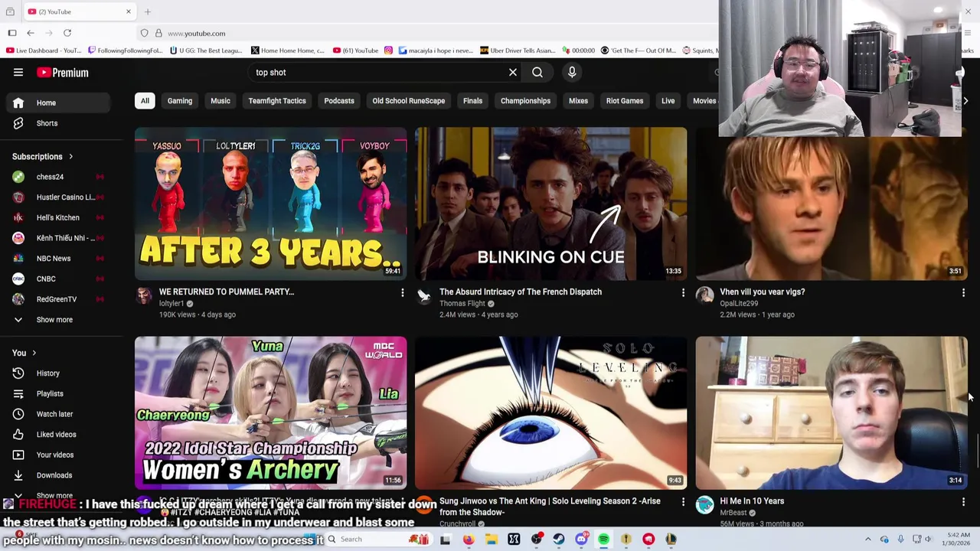Open 'The Absurd Intricacy of The French Dispatch'
The height and width of the screenshot is (551, 980).
(521, 292)
